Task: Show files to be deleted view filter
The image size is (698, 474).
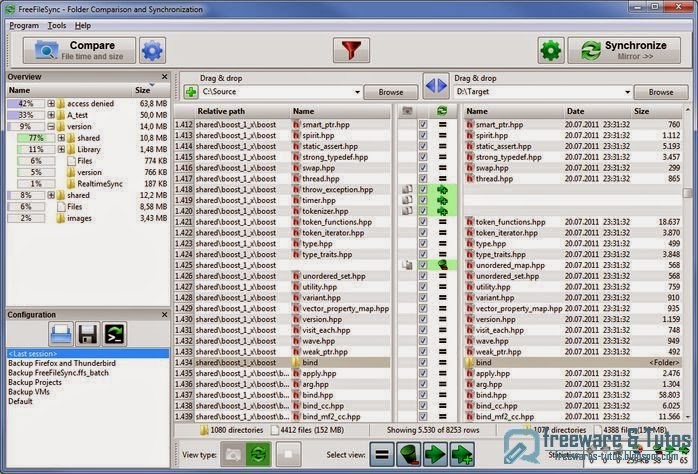Action: click(408, 454)
